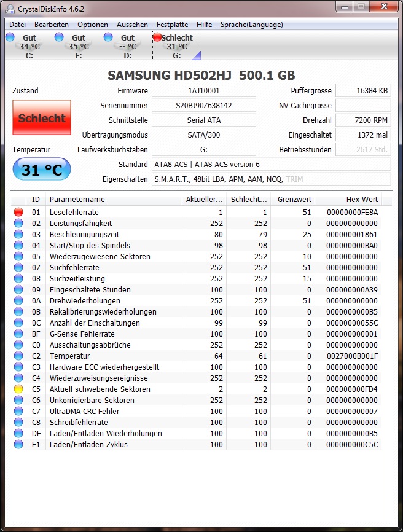Screen dimensions: 403x532
Task: Open the Hilfe menu
Action: click(204, 25)
